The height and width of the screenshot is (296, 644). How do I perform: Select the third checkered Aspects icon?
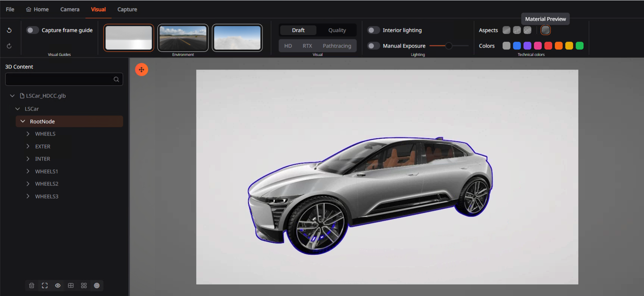click(x=527, y=30)
